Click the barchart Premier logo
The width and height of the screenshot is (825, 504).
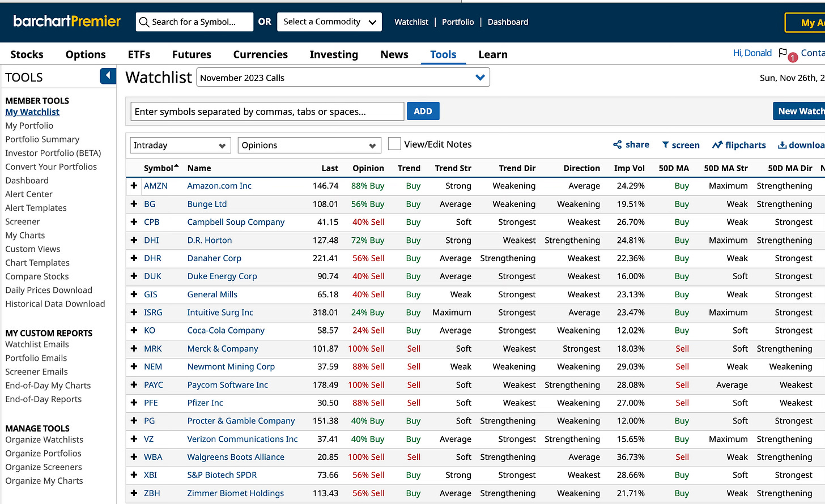pos(67,22)
